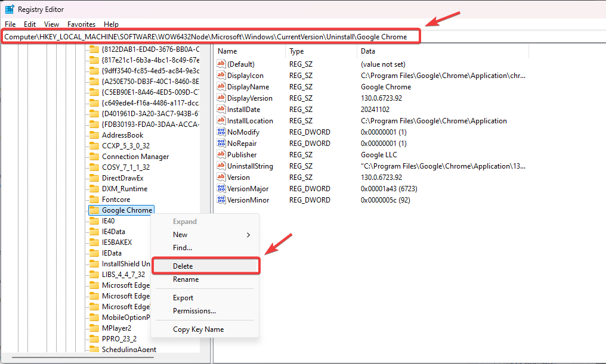Click the DWORD icon of NoModify value
Screen dimensions: 606x364
(x=221, y=132)
